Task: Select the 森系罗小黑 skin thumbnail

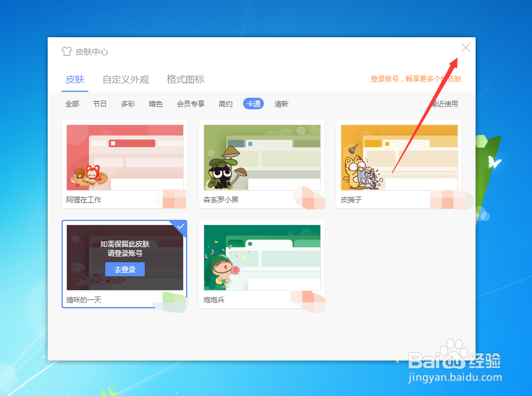Action: click(262, 158)
